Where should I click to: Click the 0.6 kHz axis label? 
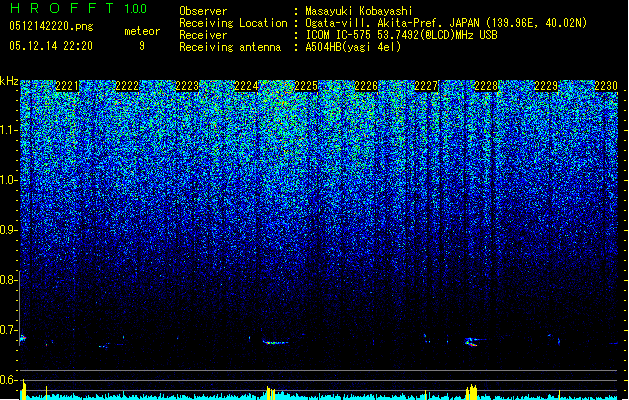[8, 380]
